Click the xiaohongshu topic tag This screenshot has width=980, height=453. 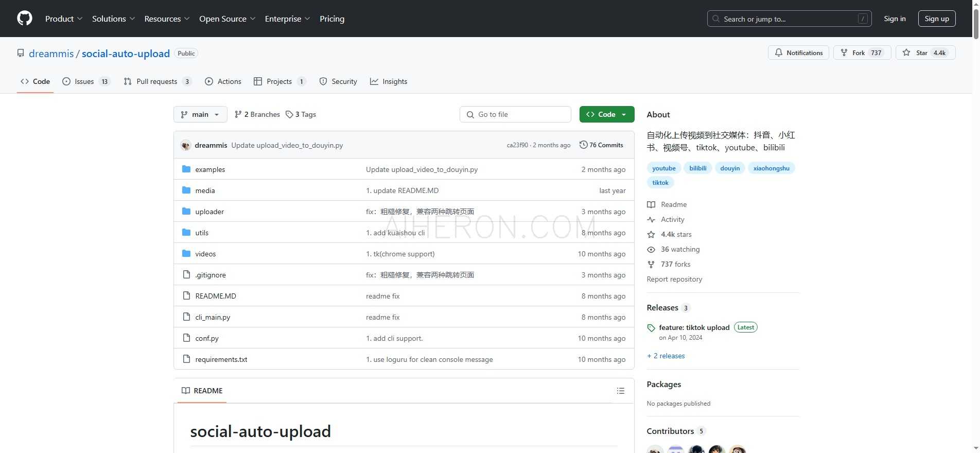pos(771,168)
